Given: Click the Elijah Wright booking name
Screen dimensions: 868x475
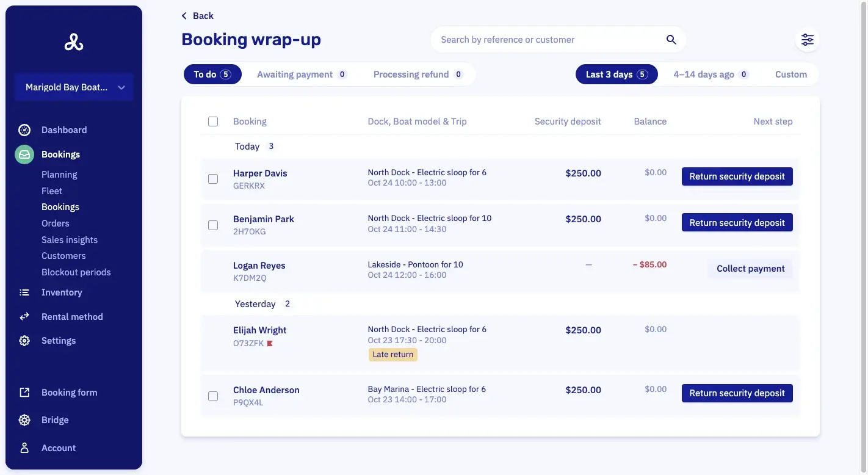Looking at the screenshot, I should 260,330.
